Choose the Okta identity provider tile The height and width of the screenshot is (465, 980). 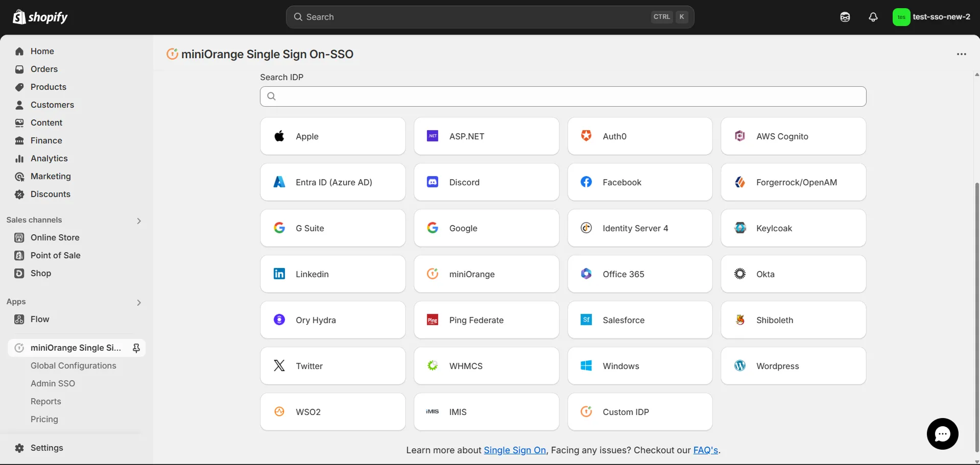pyautogui.click(x=793, y=274)
